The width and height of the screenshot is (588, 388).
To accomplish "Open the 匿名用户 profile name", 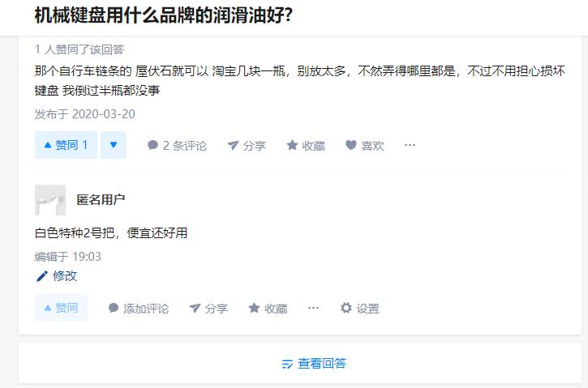I will coord(101,200).
